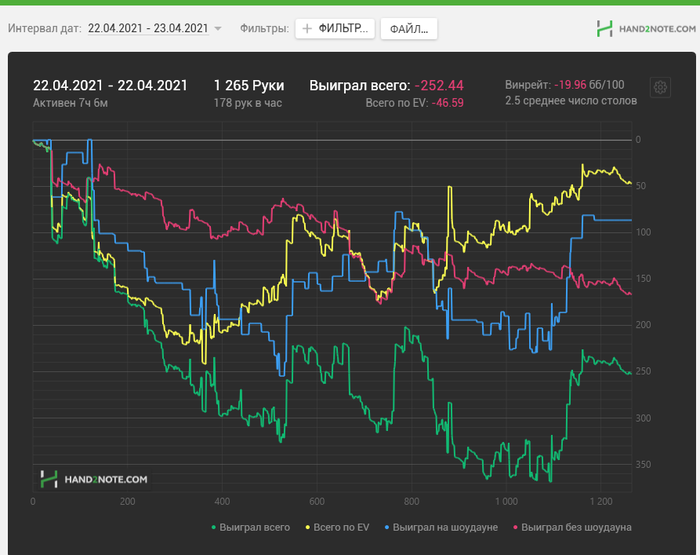This screenshot has height=555, width=700.
Task: Click the green dot of Выиграл всего legend
Action: (214, 528)
